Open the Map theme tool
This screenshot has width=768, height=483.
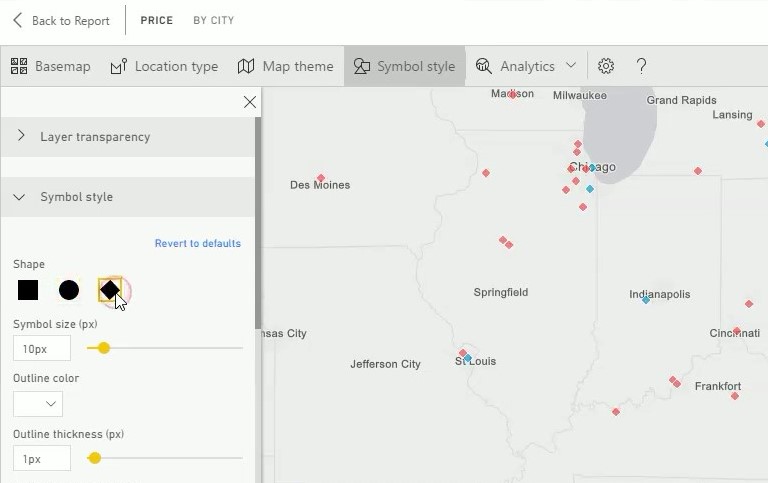point(285,66)
